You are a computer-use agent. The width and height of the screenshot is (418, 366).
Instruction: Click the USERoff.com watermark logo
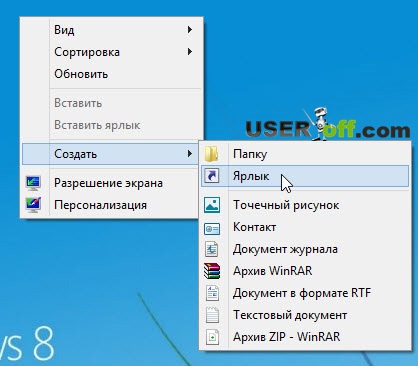[328, 125]
